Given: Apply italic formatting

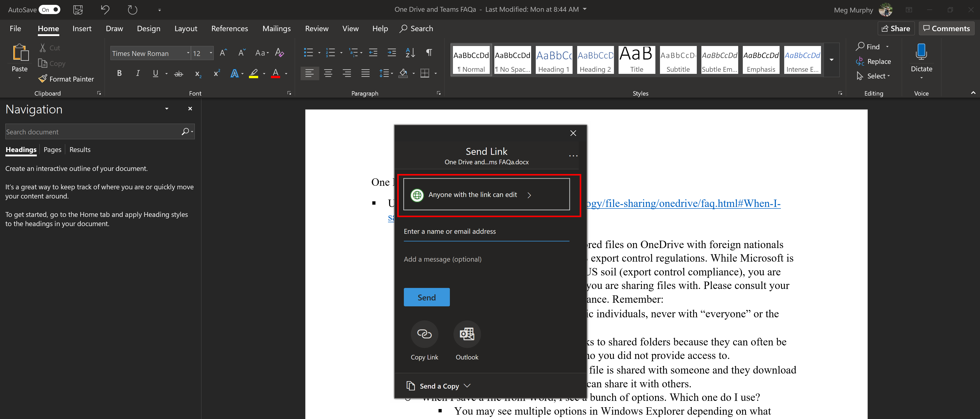Looking at the screenshot, I should 138,73.
